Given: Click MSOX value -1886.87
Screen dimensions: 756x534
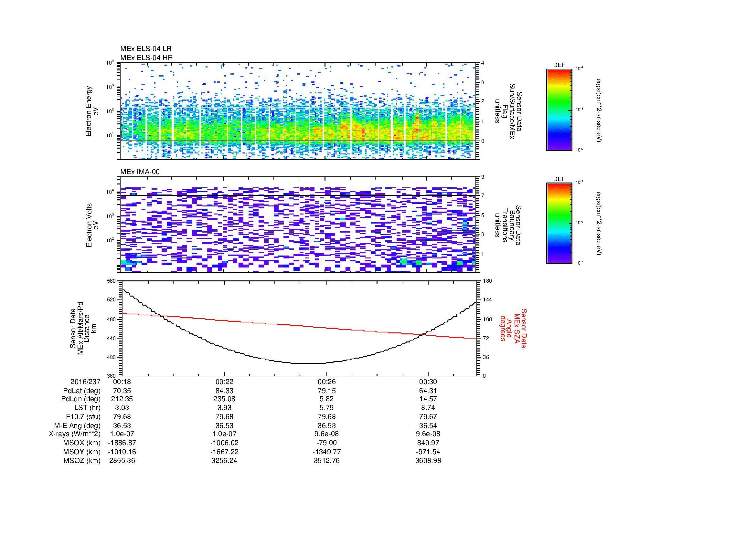Looking at the screenshot, I should (x=122, y=443).
